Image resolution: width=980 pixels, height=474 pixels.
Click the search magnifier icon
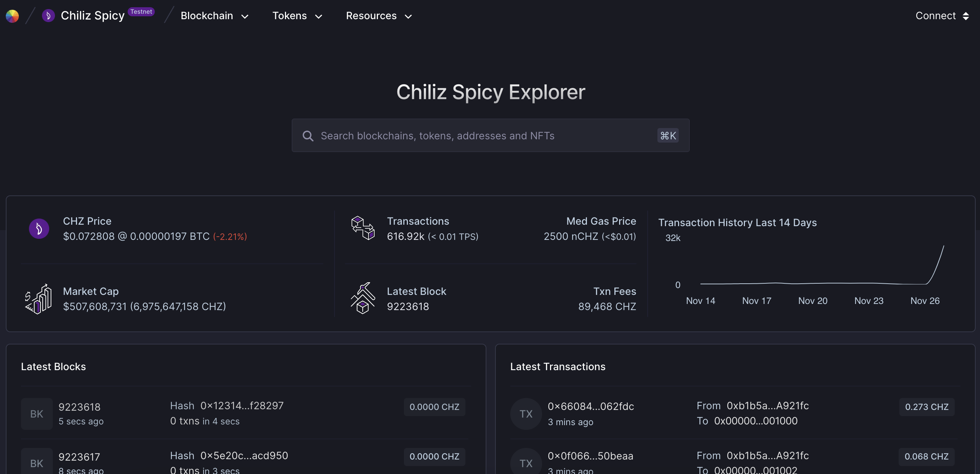(x=308, y=136)
